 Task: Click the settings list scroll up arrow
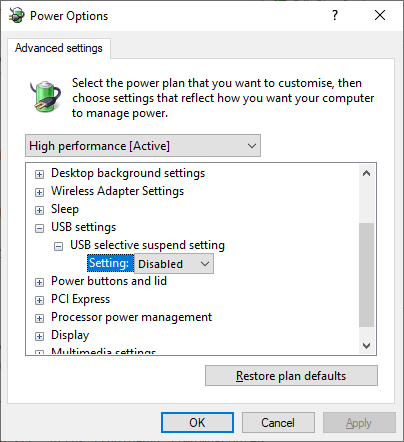tap(367, 173)
